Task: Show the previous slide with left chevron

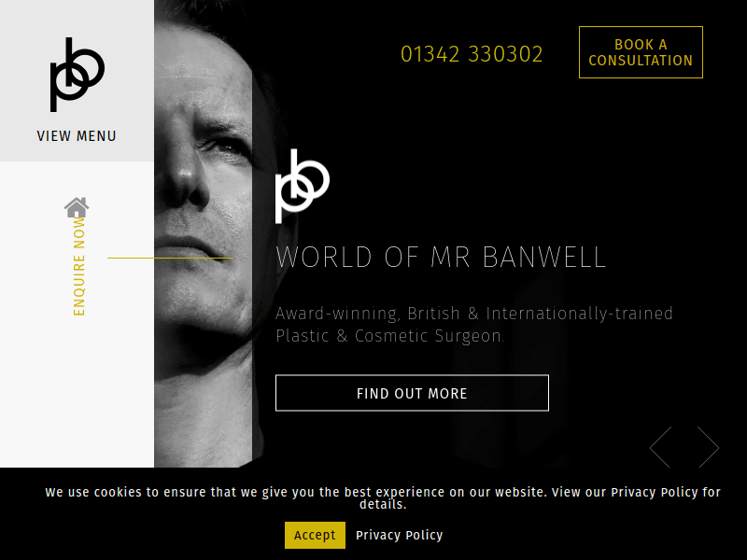Action: point(661,447)
